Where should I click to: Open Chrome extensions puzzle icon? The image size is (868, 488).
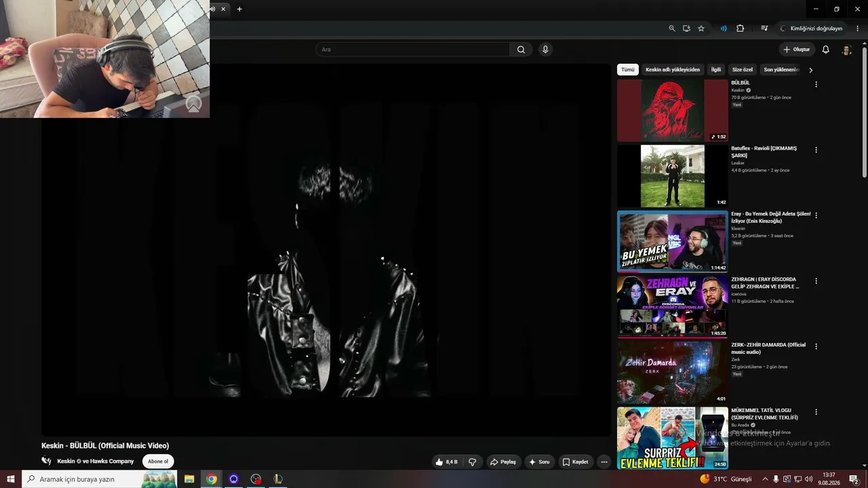pyautogui.click(x=740, y=28)
